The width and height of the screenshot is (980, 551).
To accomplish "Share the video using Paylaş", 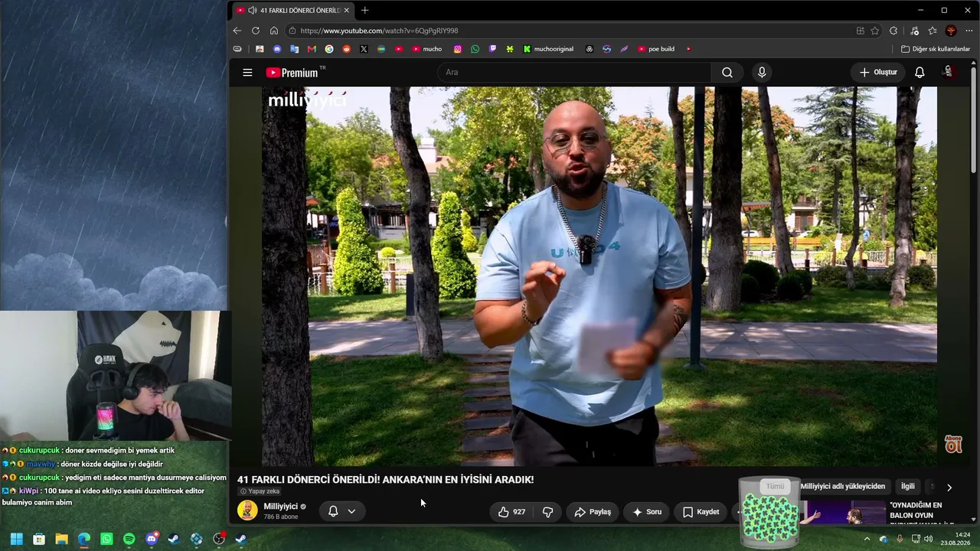I will click(593, 512).
